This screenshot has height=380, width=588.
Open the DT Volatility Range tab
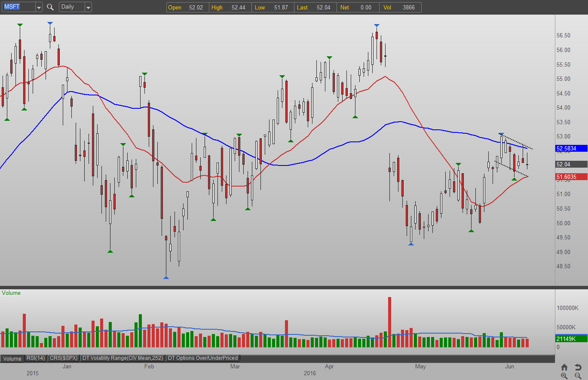coord(123,358)
